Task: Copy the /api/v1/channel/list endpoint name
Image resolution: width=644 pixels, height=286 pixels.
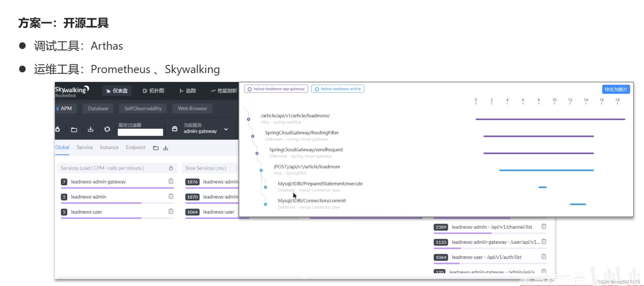Action: (x=544, y=227)
